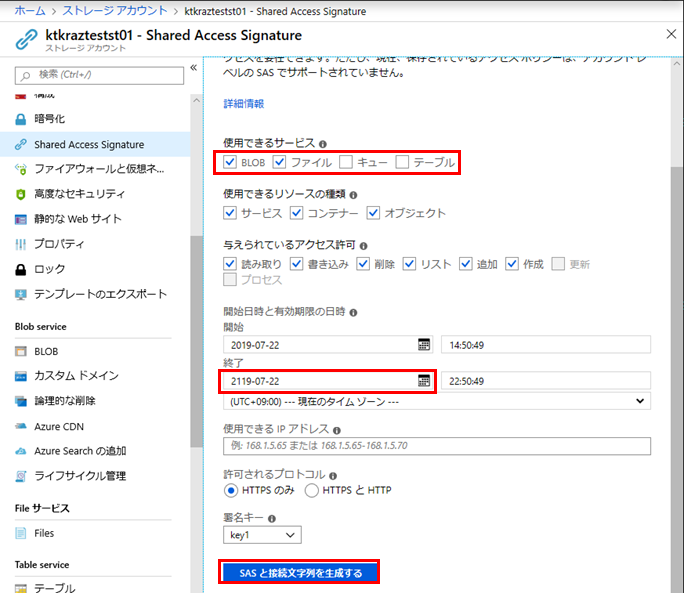Click the 終了 time field 22:50:49
This screenshot has width=684, height=593.
tap(546, 381)
